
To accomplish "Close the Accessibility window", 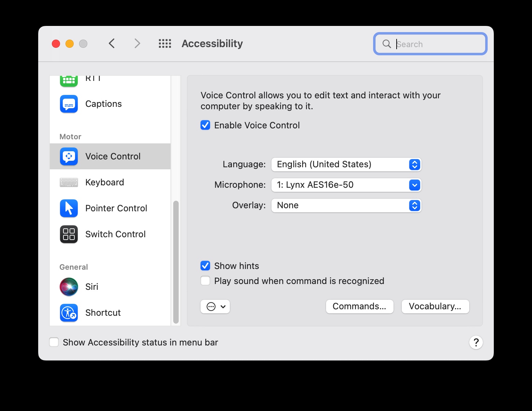I will [56, 44].
